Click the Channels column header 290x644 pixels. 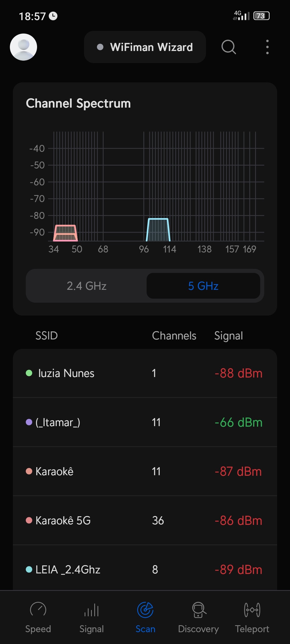(174, 336)
